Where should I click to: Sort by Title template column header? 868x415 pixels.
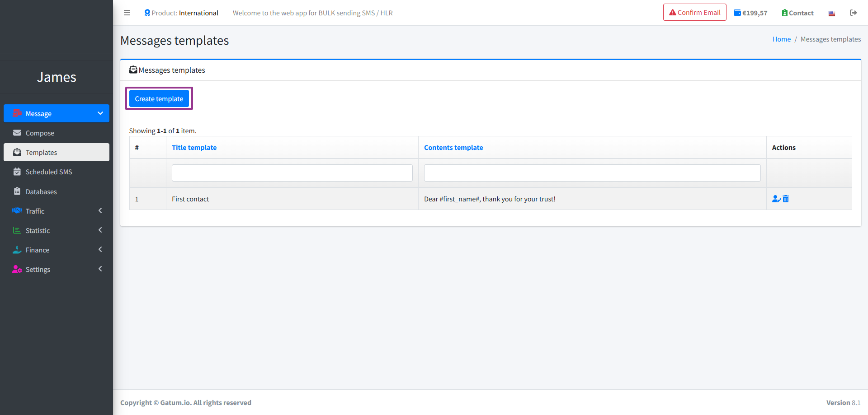coord(194,148)
